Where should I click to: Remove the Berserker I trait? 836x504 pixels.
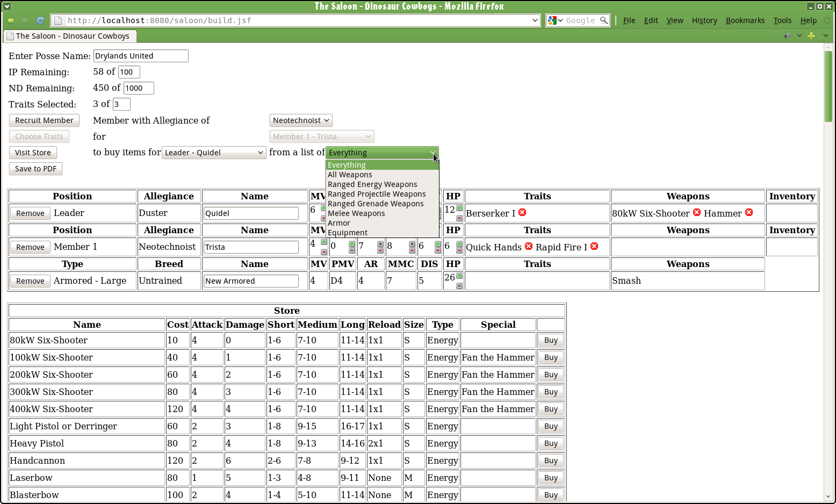522,213
